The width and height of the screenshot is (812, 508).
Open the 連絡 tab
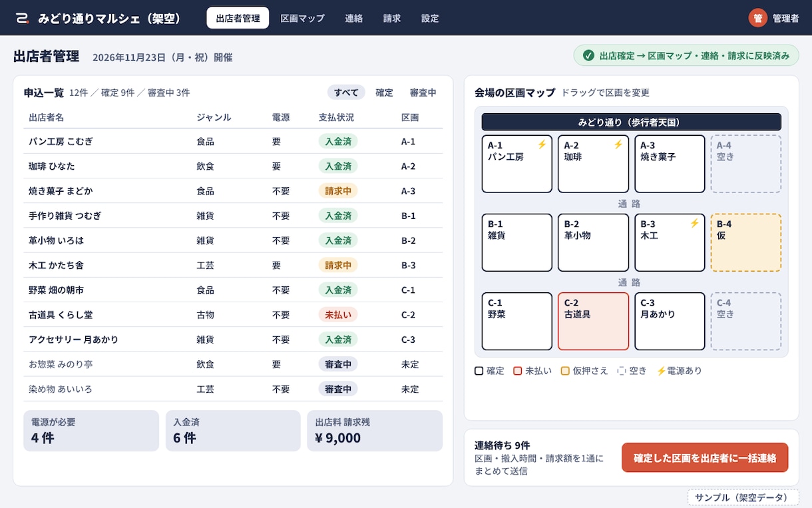353,18
